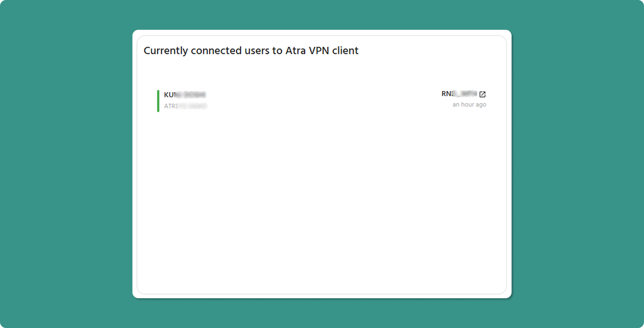The image size is (644, 328).
Task: Click the empty white area of the users card
Action: pos(321,201)
